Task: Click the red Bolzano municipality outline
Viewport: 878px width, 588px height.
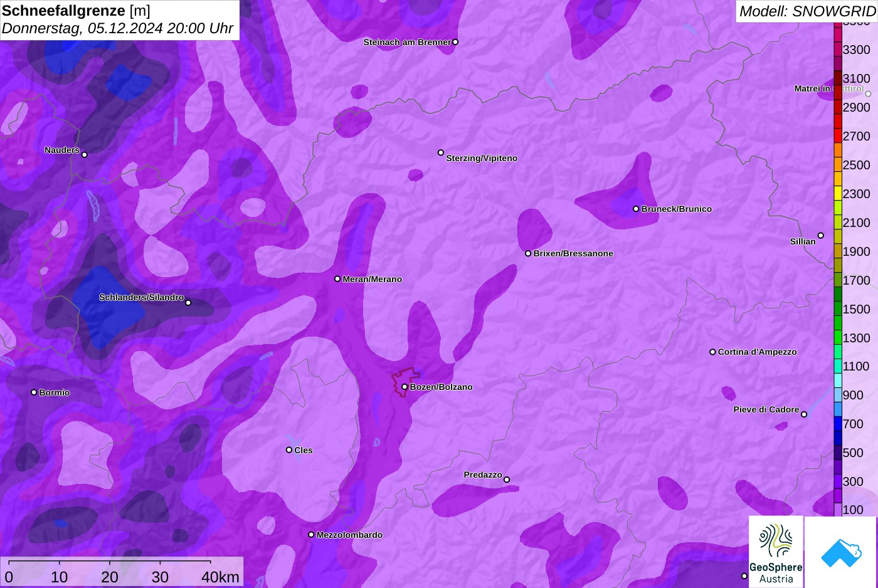Action: 405,381
